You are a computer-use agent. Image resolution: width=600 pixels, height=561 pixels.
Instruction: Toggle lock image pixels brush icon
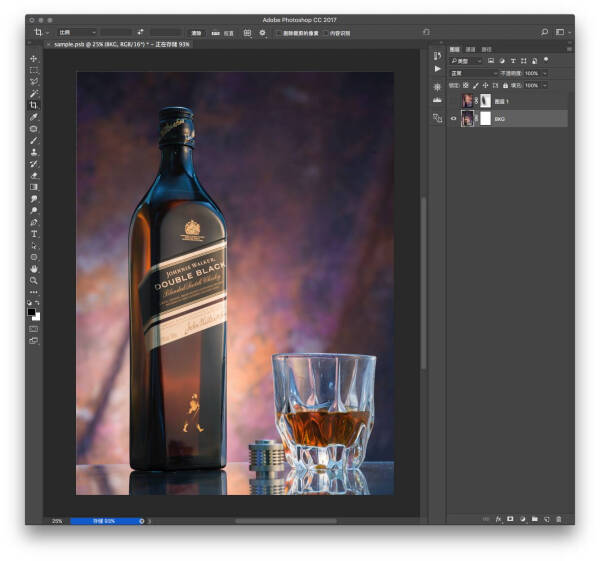pyautogui.click(x=476, y=85)
